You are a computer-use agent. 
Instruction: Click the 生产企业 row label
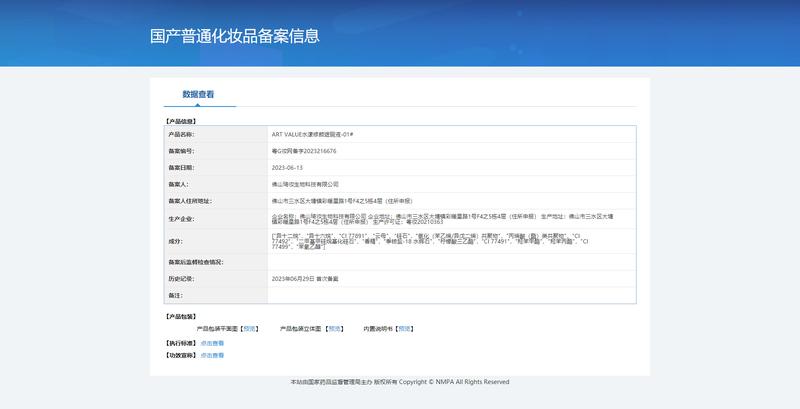point(181,219)
